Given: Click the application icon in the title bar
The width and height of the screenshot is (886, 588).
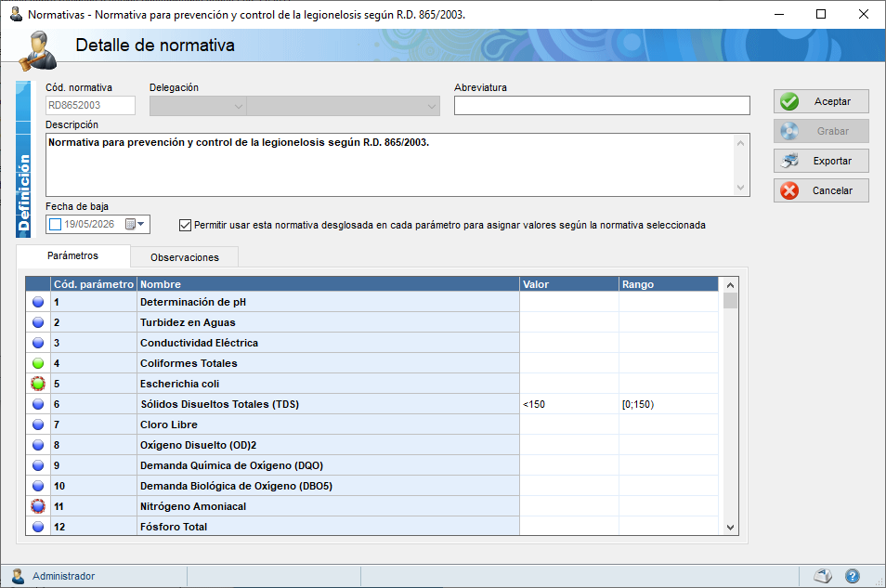Looking at the screenshot, I should [17, 14].
